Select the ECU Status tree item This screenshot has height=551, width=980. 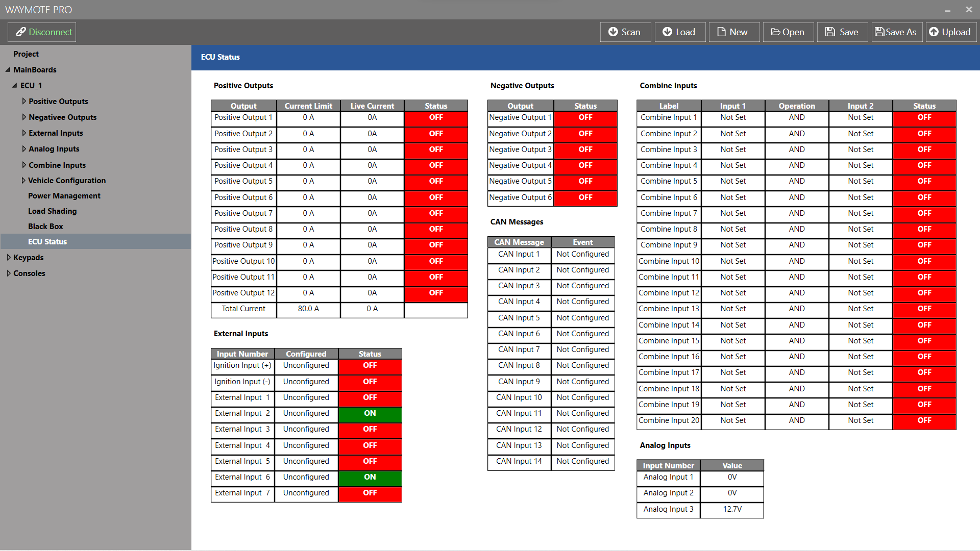coord(47,242)
